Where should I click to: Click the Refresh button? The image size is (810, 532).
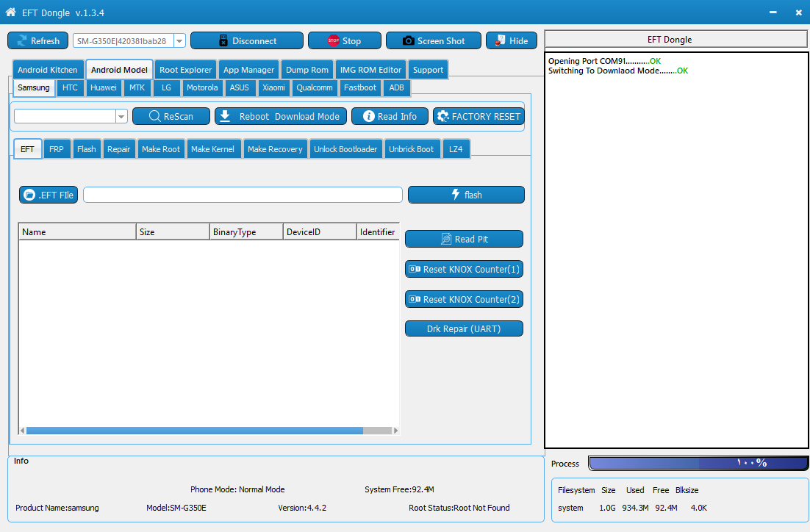coord(37,41)
